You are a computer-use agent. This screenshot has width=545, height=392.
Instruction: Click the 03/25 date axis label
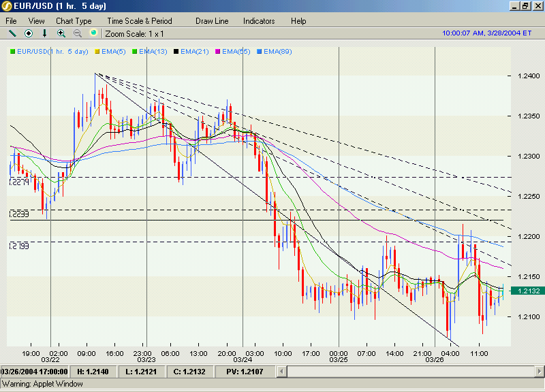339,360
